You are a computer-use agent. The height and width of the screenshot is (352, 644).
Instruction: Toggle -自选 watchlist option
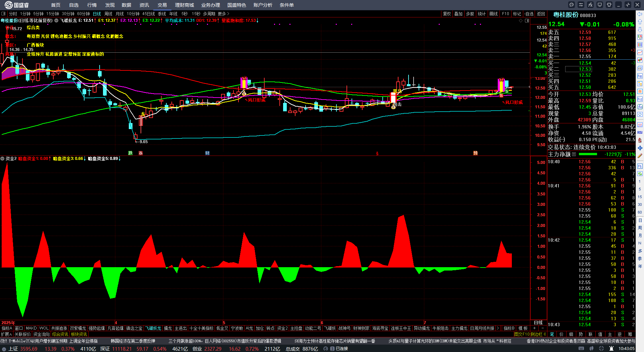tap(529, 14)
